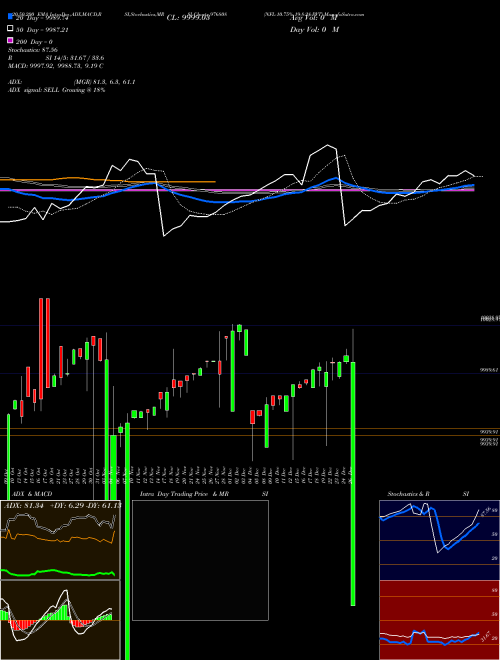Open the red RSI chart thumbnail
Image resolution: width=500 pixels, height=660 pixels.
click(x=439, y=620)
